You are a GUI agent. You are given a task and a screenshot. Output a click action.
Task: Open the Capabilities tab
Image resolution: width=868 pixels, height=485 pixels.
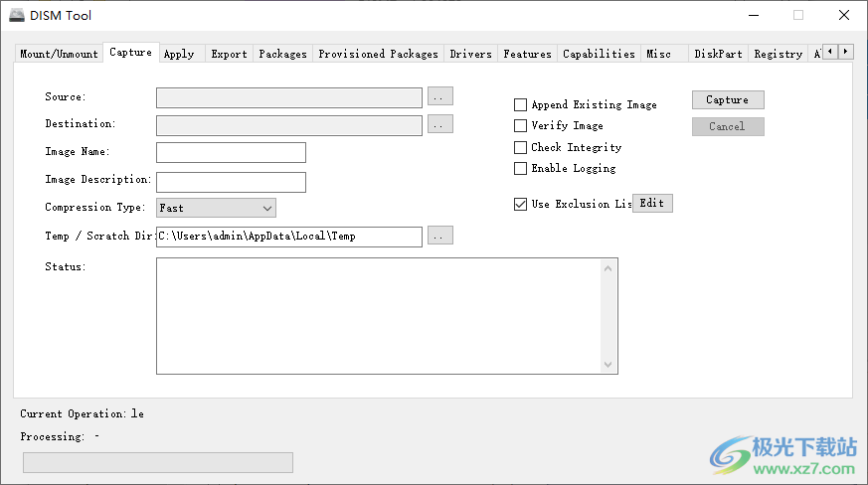(599, 54)
